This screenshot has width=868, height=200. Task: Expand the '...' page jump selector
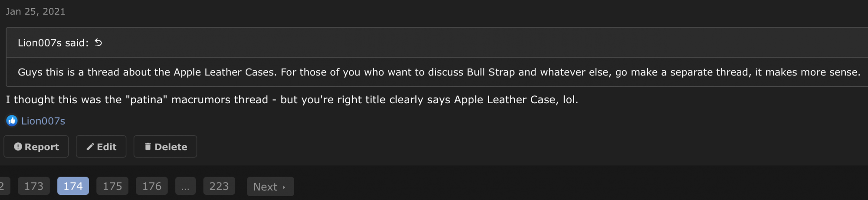pyautogui.click(x=185, y=186)
